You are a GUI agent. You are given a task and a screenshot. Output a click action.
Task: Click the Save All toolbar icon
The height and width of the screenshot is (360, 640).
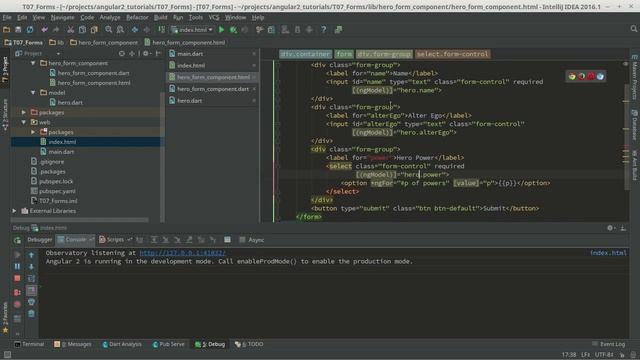[18, 30]
